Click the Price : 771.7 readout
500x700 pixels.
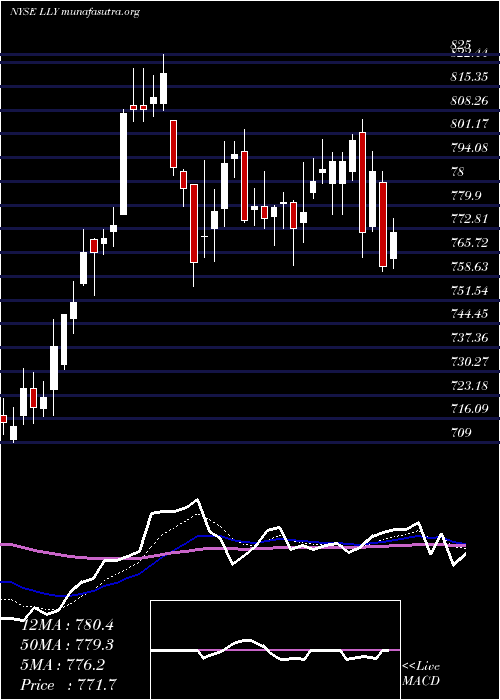click(x=70, y=685)
